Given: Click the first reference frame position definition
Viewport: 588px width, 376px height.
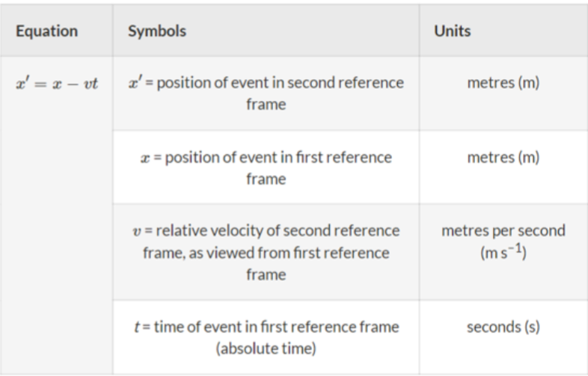Looking at the screenshot, I should [x=266, y=167].
